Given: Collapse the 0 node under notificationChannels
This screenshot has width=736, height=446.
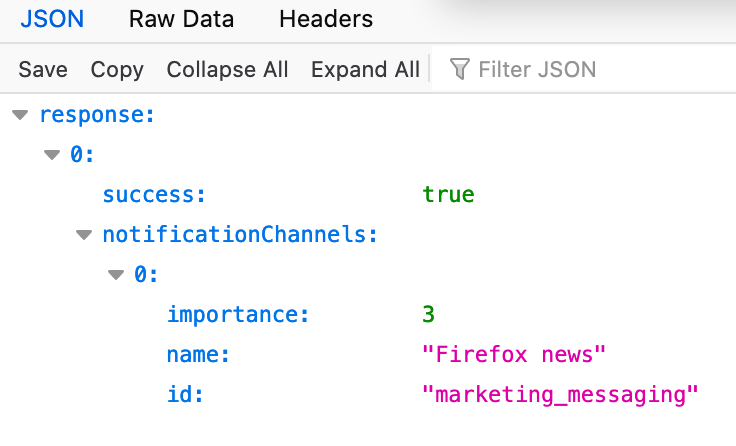Looking at the screenshot, I should 116,274.
